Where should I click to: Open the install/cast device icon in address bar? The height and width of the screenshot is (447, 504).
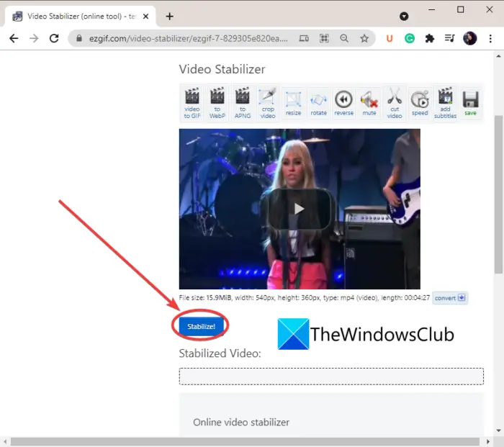pyautogui.click(x=304, y=39)
